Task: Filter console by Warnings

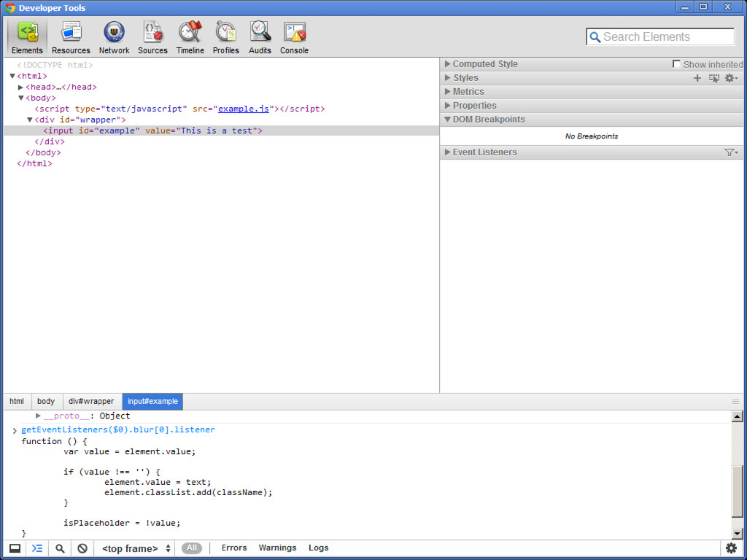Action: 277,548
